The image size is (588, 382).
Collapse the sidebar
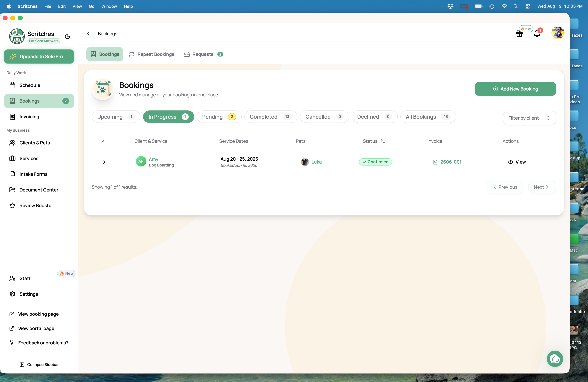click(x=39, y=365)
